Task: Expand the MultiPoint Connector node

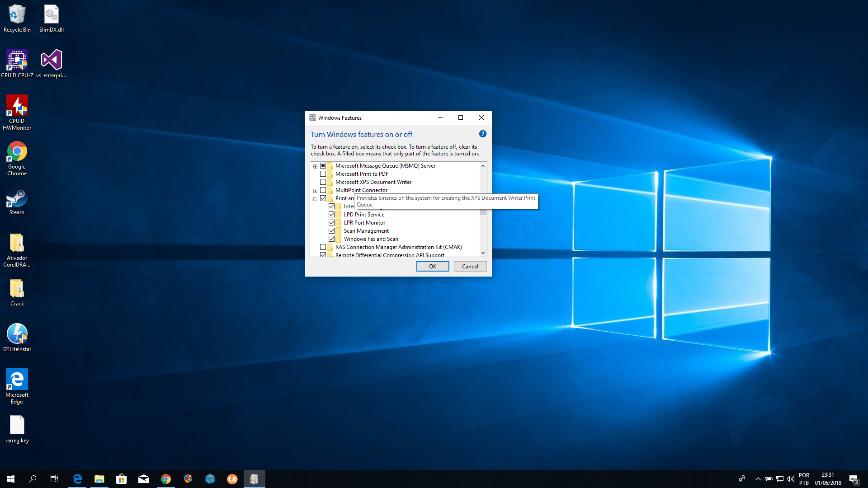Action: click(316, 191)
